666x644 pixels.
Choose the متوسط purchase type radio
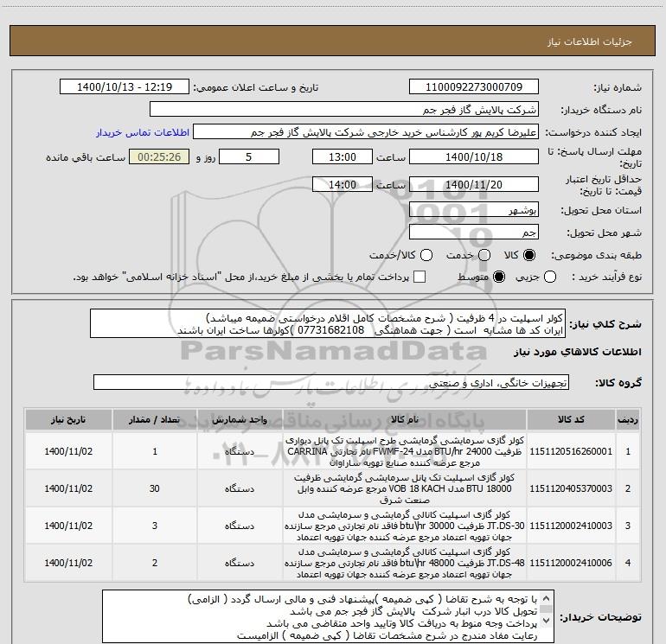[499, 277]
